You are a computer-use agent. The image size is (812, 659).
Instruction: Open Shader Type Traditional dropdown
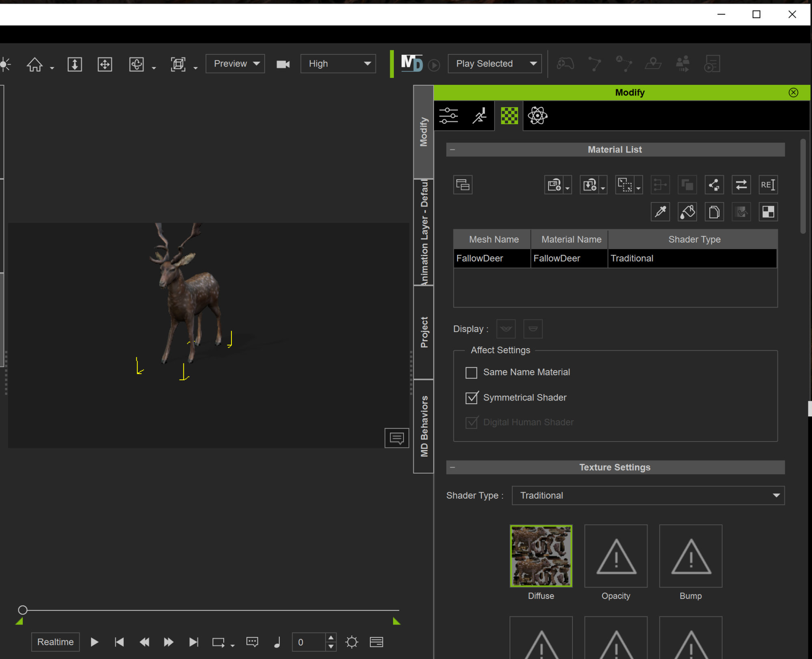[x=648, y=495]
